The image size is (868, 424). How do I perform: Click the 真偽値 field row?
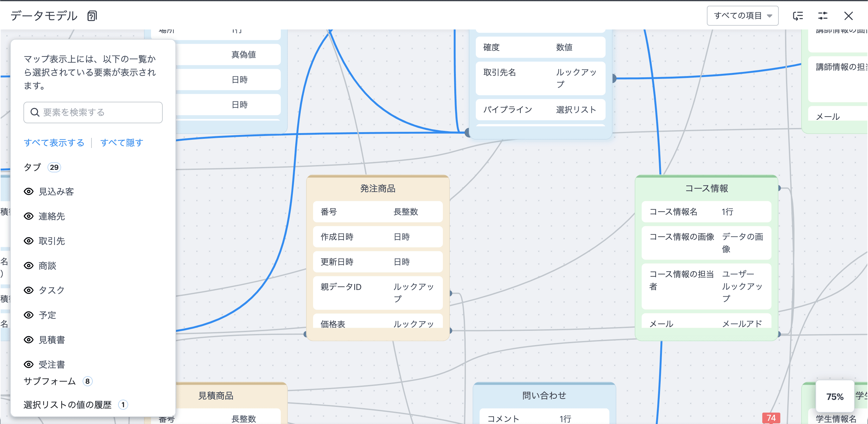tap(229, 55)
